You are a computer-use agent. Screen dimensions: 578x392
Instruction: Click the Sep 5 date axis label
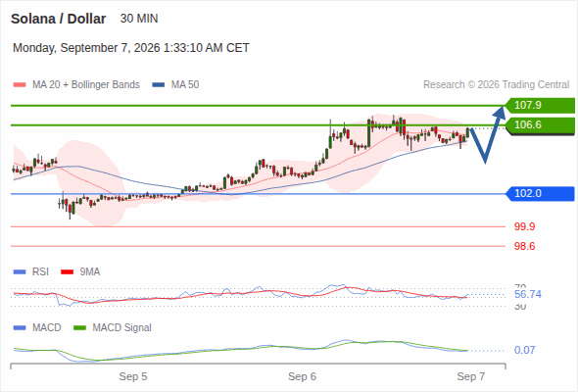[133, 376]
